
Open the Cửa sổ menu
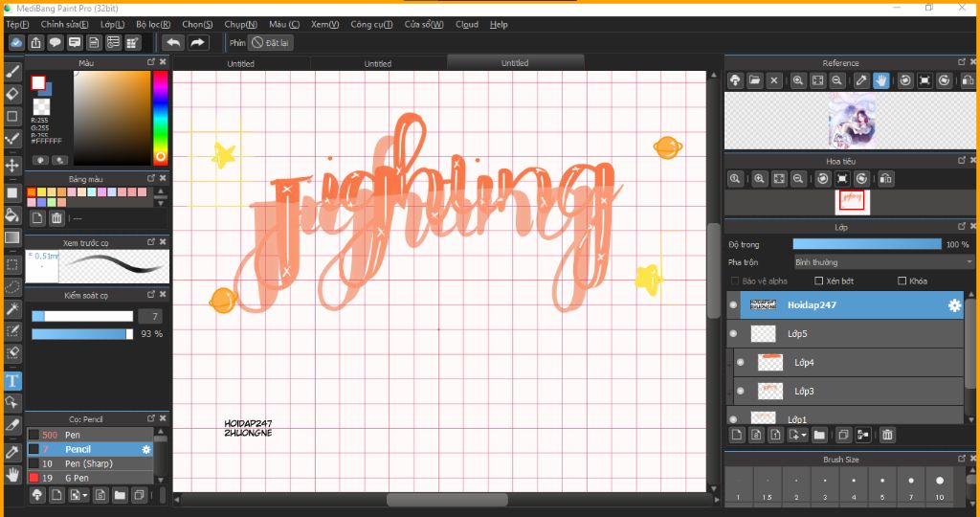point(424,24)
